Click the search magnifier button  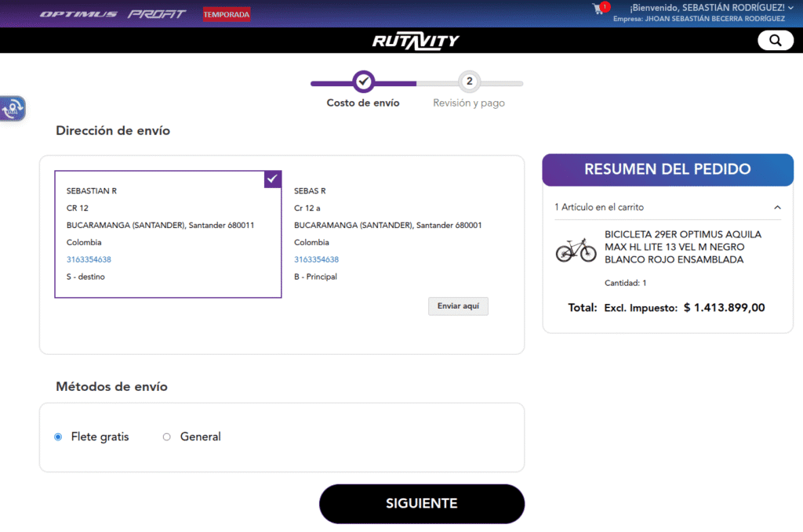point(775,41)
